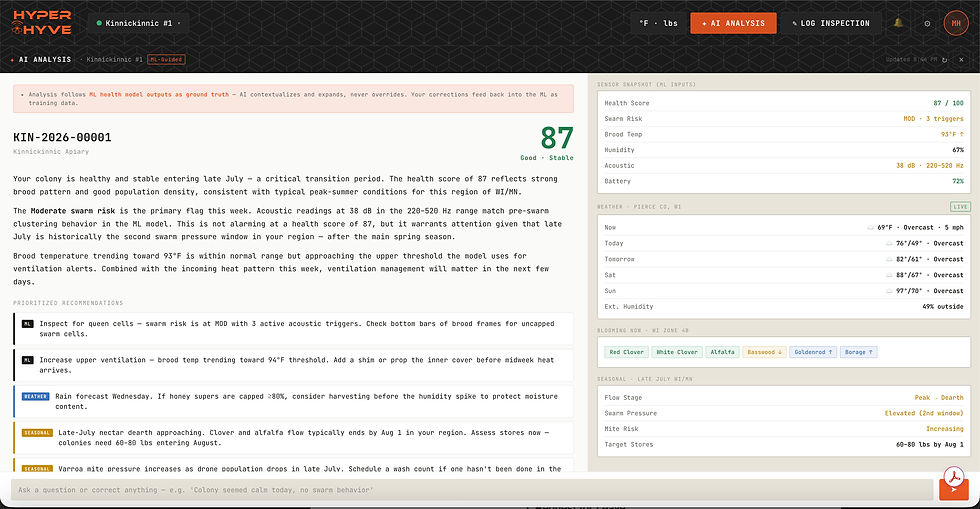Click the Flow Stage Peak → Dearth value
The image size is (980, 509).
(939, 398)
